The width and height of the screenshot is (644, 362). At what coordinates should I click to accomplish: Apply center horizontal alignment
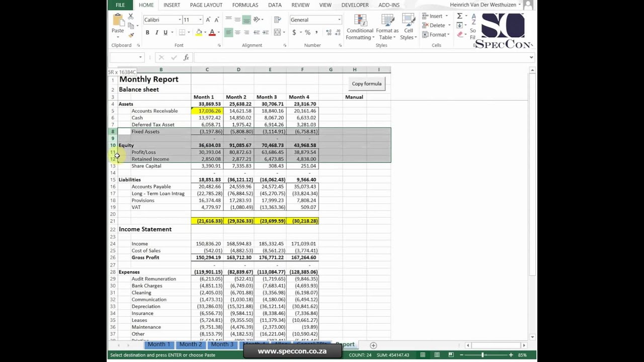[x=237, y=33]
